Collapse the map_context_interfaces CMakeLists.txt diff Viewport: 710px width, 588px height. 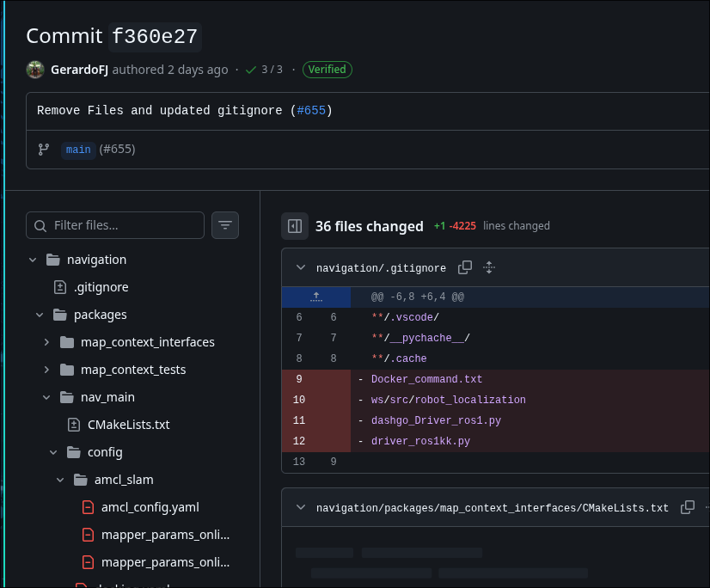[301, 507]
